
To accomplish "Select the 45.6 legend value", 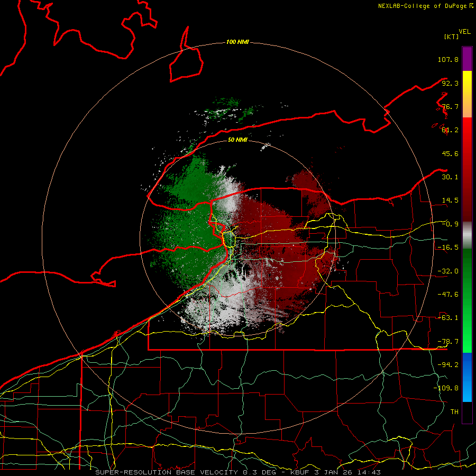I will 450,153.
